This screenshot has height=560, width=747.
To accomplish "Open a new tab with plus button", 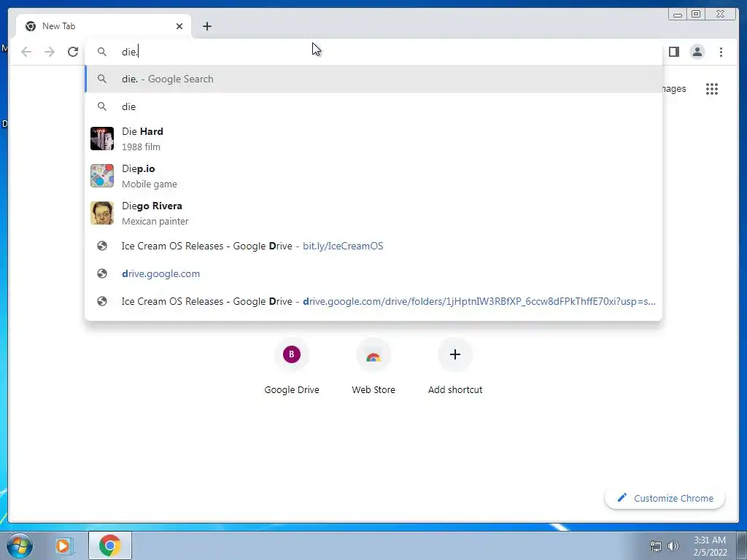I will point(206,26).
